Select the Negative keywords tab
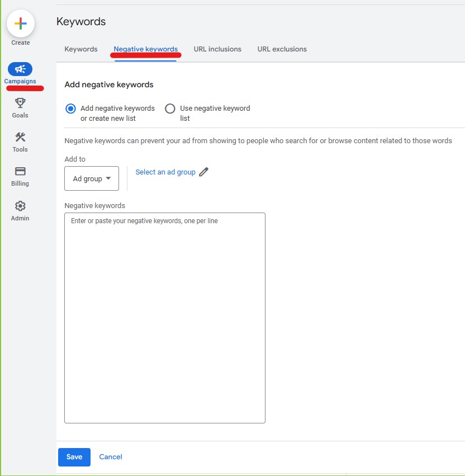Screen dimensions: 465x476 (x=145, y=49)
